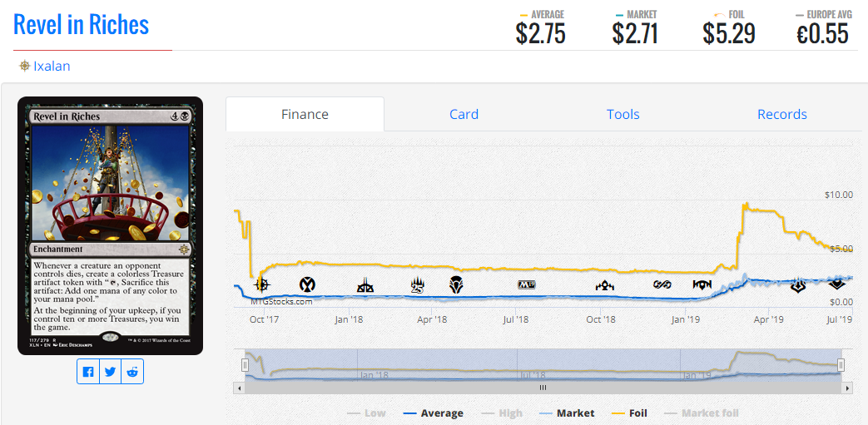Toggle the Low price series in legend
Image resolution: width=868 pixels, height=425 pixels.
pyautogui.click(x=366, y=413)
